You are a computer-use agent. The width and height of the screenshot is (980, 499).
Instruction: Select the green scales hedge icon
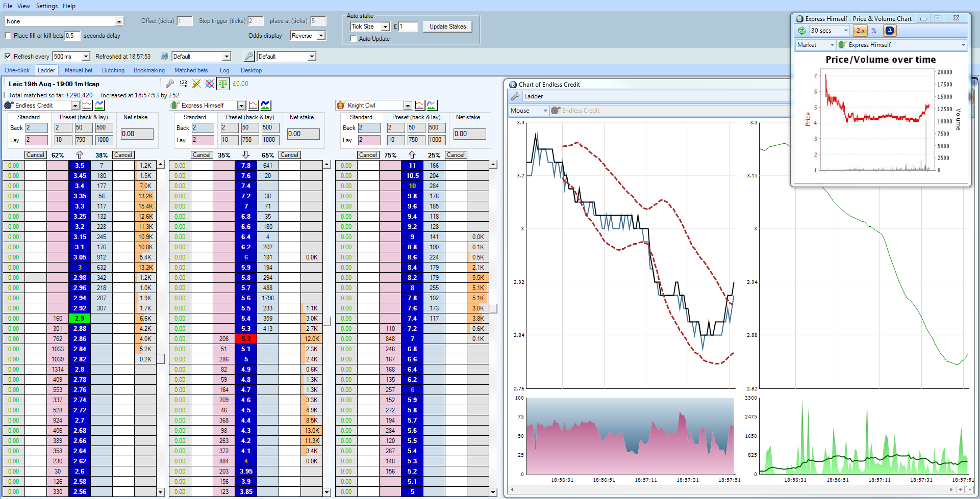click(223, 84)
